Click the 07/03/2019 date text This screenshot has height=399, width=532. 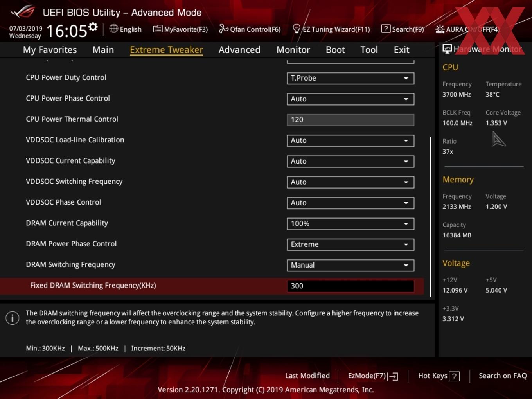26,28
